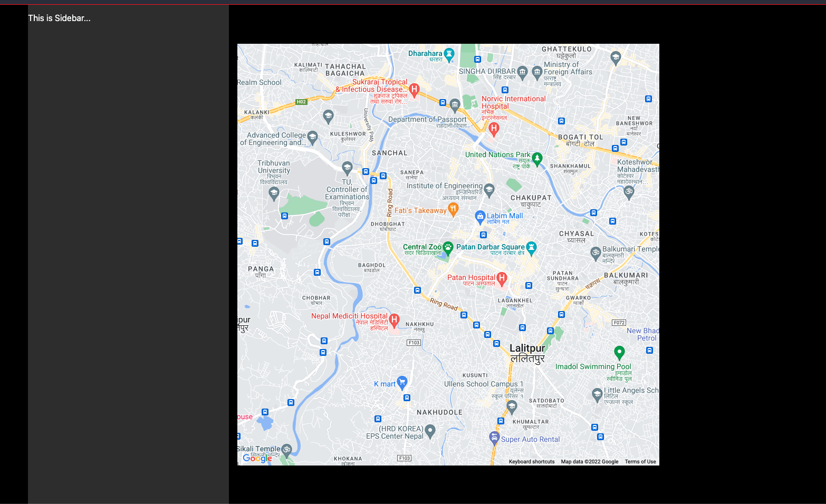The image size is (826, 504).
Task: Click the Super Auto Rental car pin
Action: coord(494,438)
